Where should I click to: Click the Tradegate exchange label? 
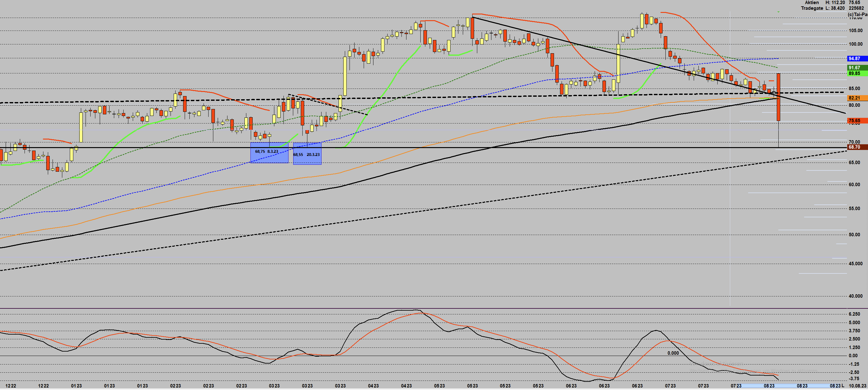[x=812, y=8]
